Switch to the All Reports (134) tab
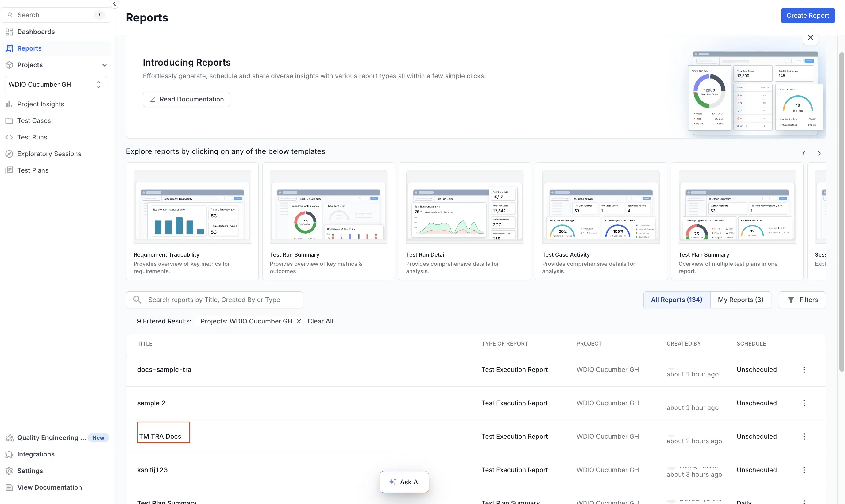The height and width of the screenshot is (504, 845). pyautogui.click(x=677, y=300)
